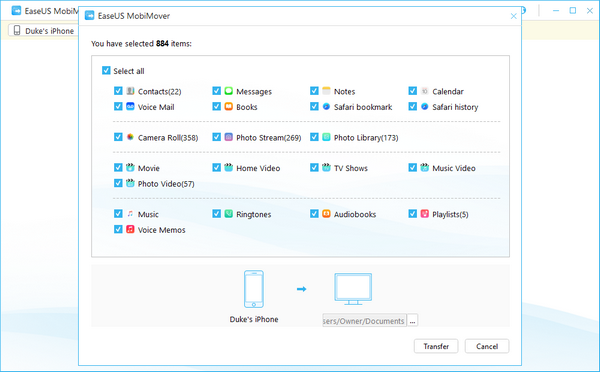Uncheck the Music Video checkbox

(x=412, y=168)
